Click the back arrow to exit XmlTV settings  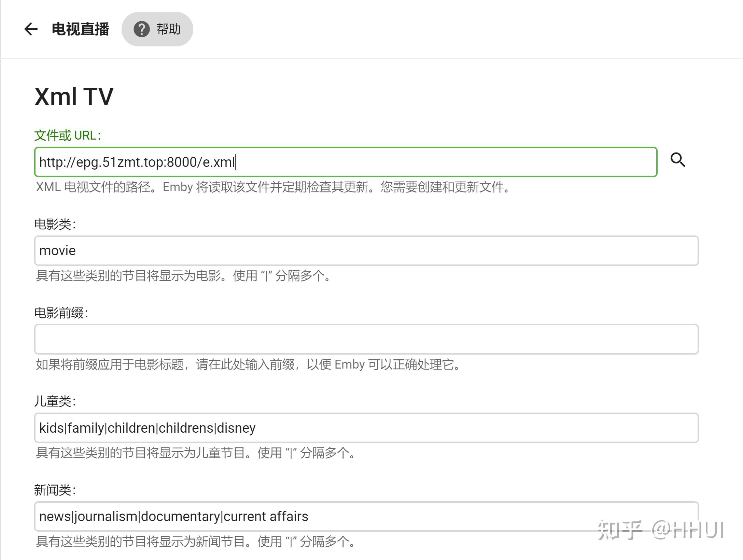coord(31,29)
